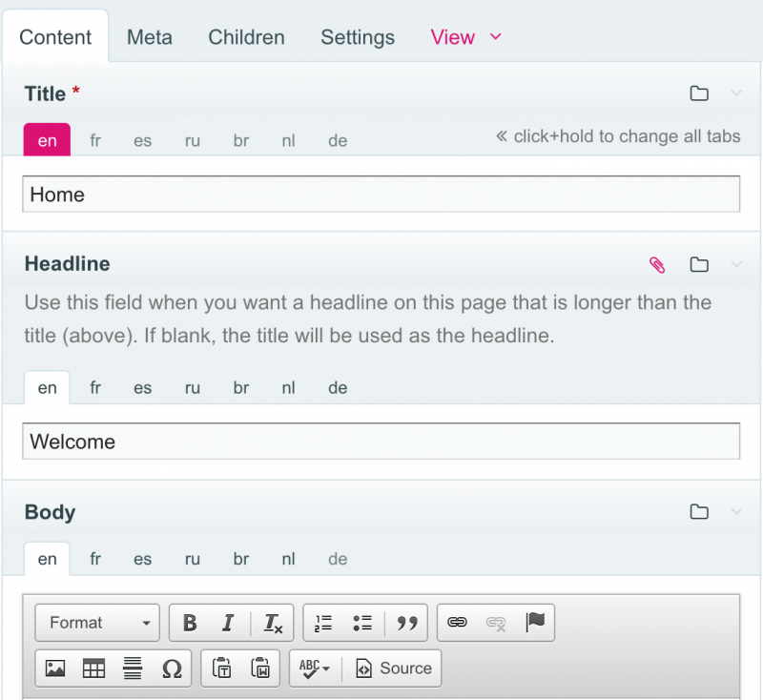
Task: Click the Headline input containing 'Welcome'
Action: click(381, 442)
